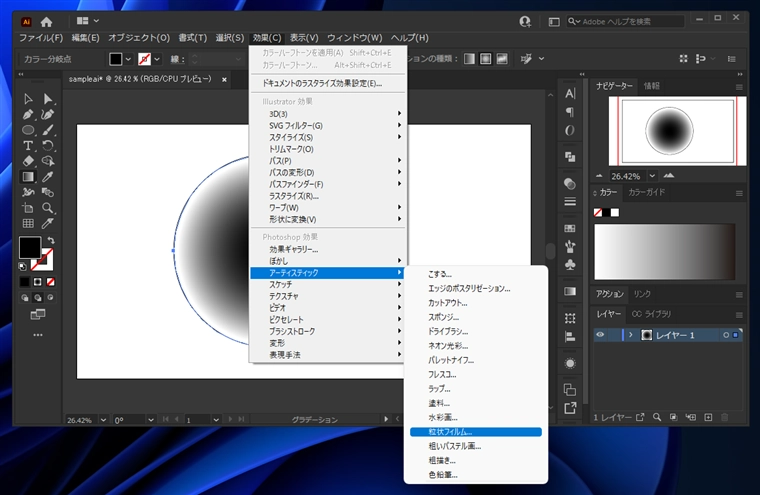Switch to the カラーガイド tab
The width and height of the screenshot is (760, 495).
(647, 192)
